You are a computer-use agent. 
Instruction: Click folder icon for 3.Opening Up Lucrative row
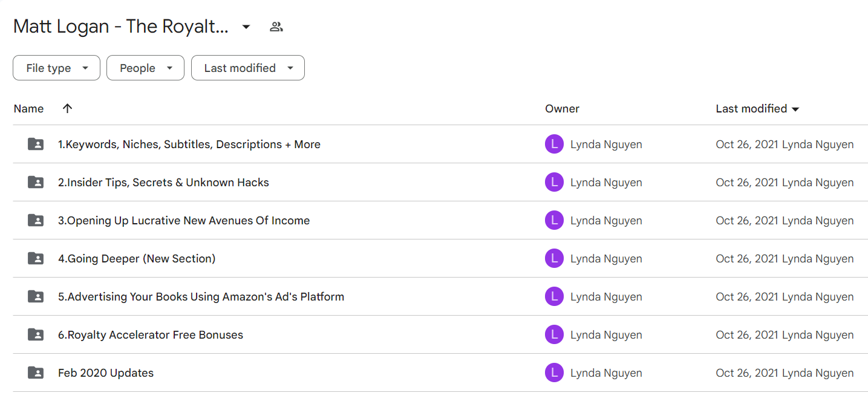[36, 220]
